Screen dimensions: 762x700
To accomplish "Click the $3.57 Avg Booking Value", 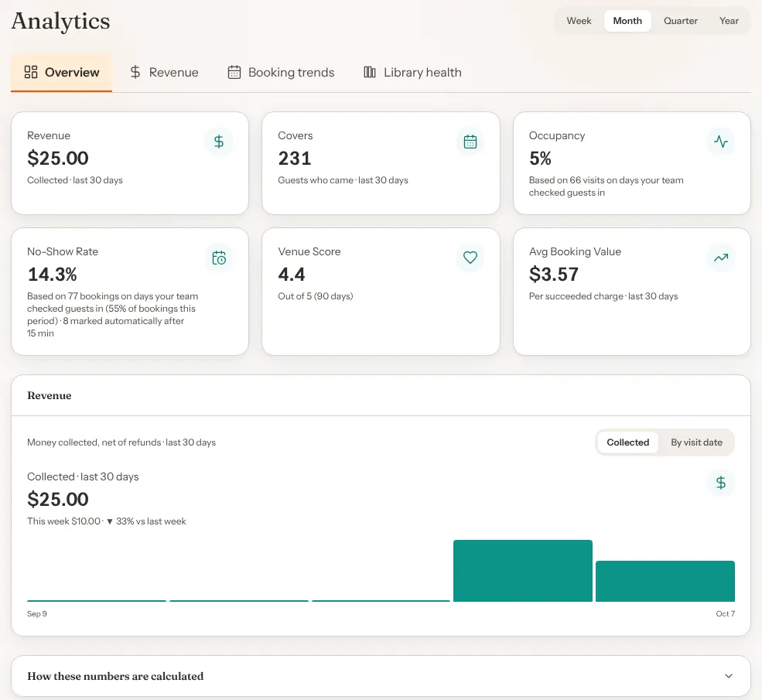I will 554,275.
